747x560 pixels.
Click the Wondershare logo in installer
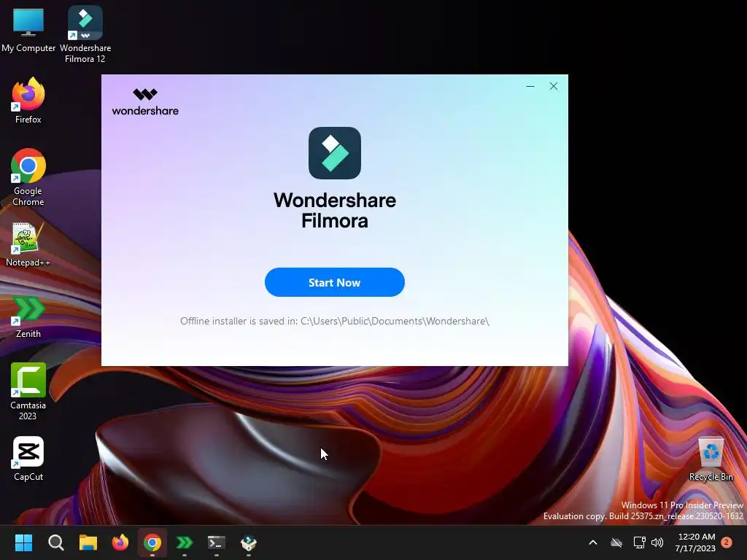[145, 102]
